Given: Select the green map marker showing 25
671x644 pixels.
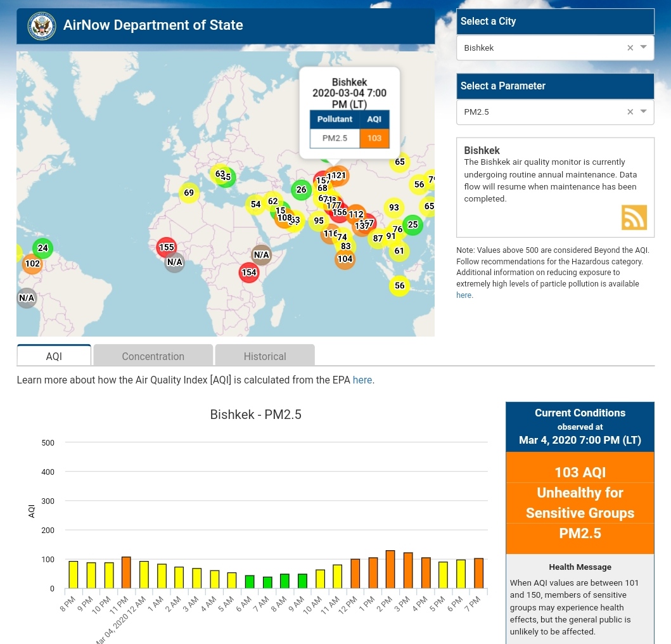Looking at the screenshot, I should (412, 224).
